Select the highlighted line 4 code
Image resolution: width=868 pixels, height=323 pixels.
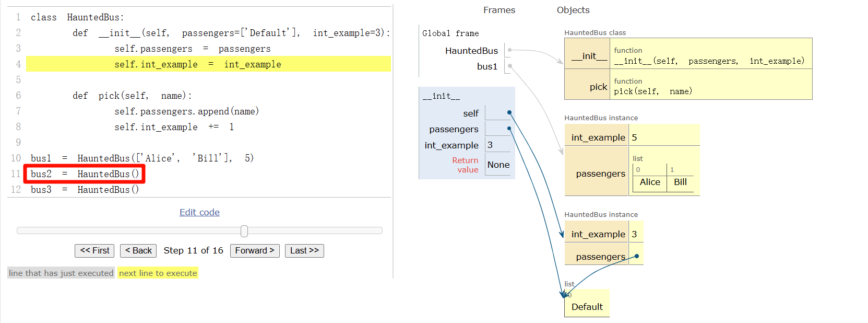(x=198, y=64)
